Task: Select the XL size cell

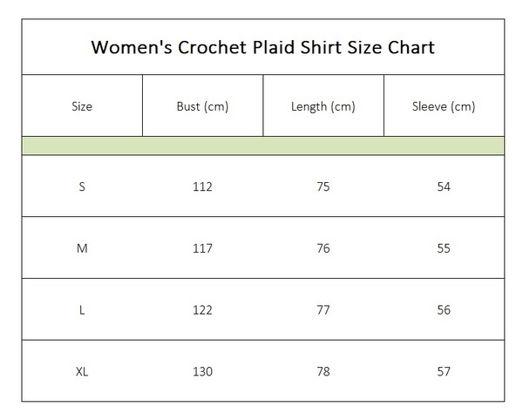Action: click(82, 371)
